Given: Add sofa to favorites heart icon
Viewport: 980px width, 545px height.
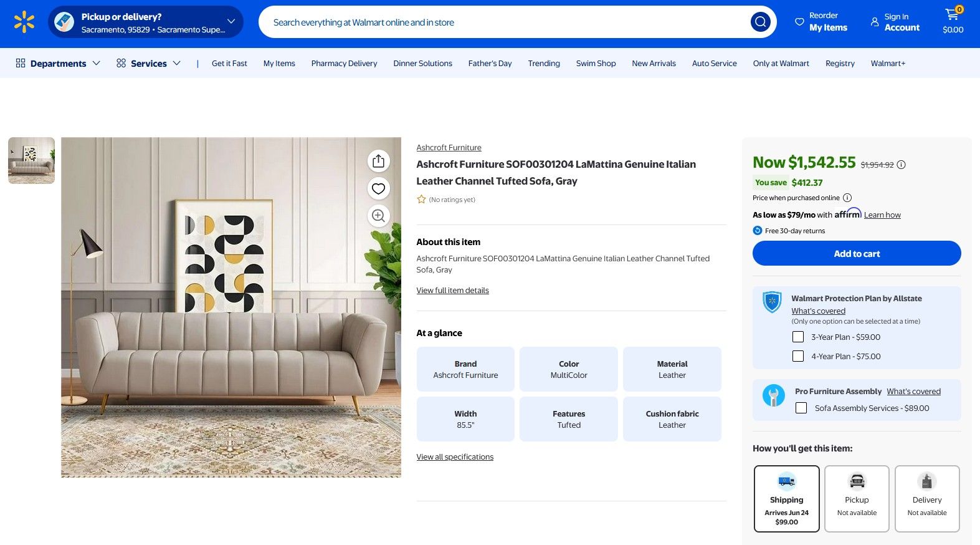Looking at the screenshot, I should [378, 188].
